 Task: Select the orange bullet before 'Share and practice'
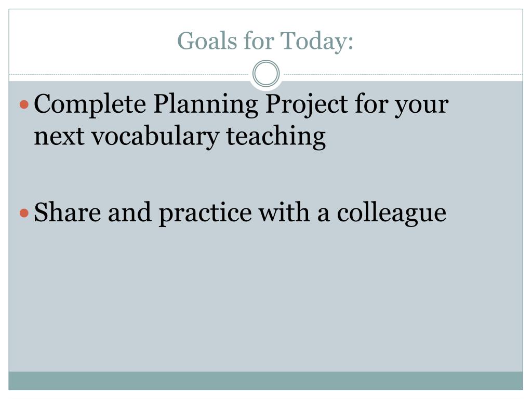[x=24, y=213]
